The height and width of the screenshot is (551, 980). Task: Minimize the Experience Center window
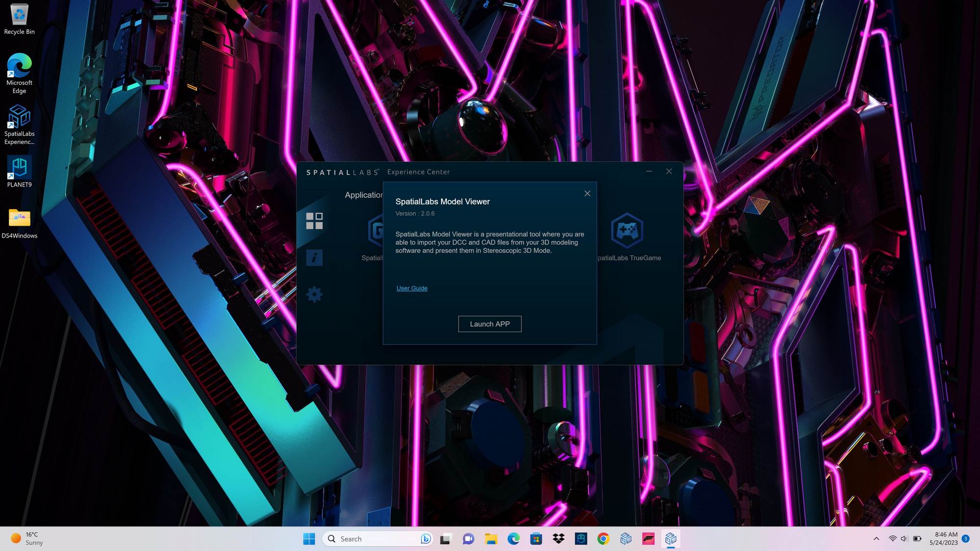point(649,171)
